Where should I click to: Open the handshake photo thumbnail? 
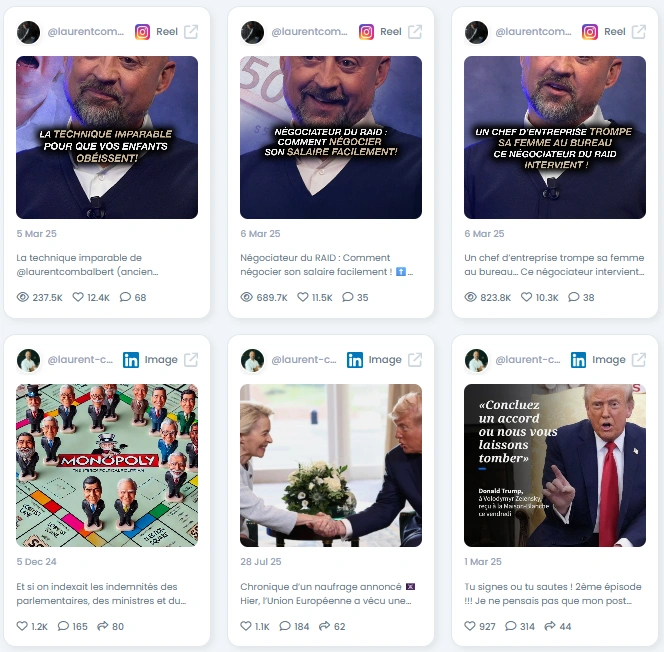coord(331,465)
